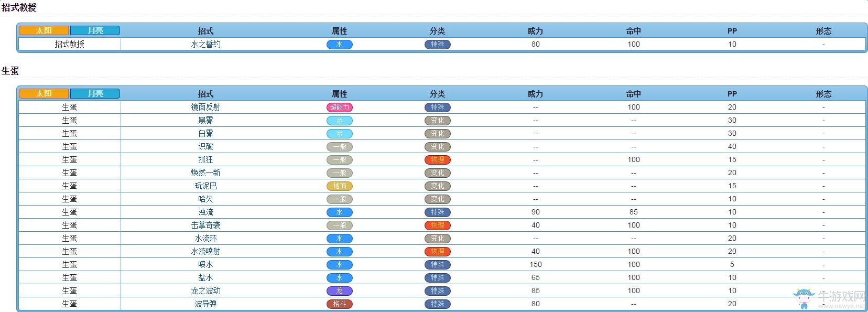Click the 变化 category badge for 哈欠
Viewport: 868px width, 312px height.
click(438, 199)
